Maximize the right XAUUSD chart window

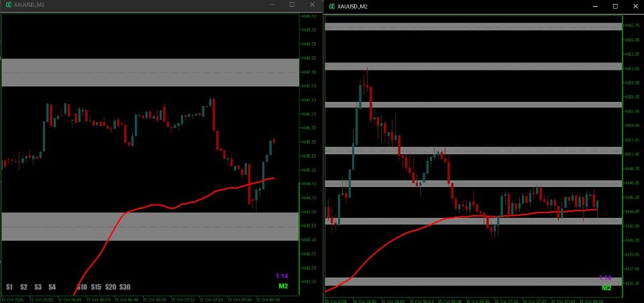(615, 6)
